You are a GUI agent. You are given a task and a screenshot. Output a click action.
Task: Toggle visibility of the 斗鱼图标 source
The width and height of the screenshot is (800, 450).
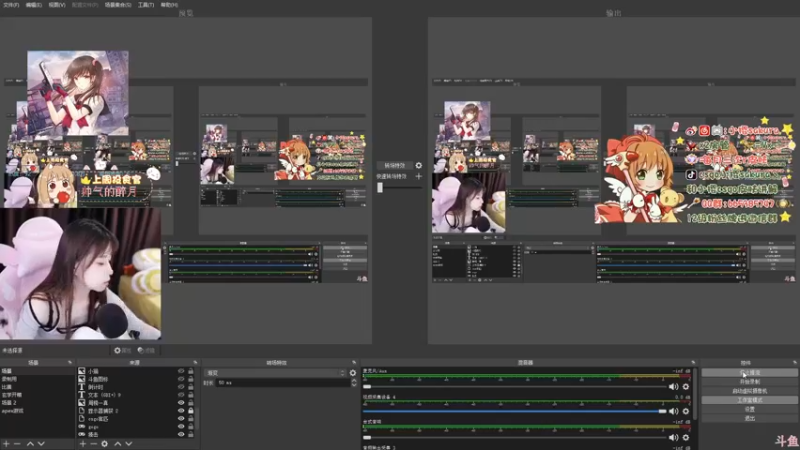click(181, 379)
